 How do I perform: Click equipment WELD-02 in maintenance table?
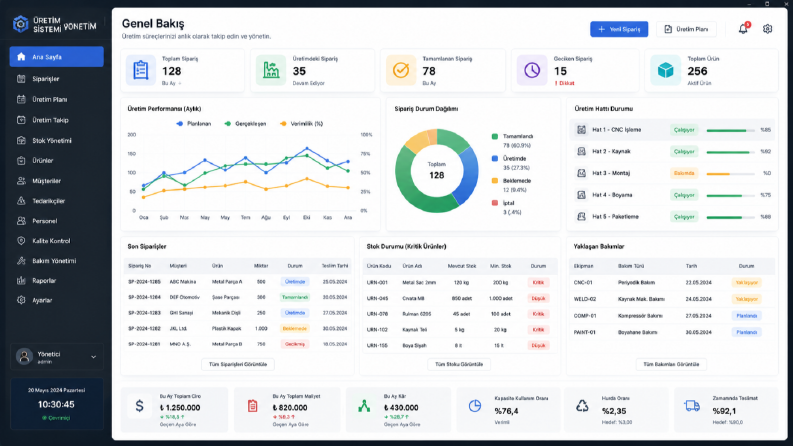[585, 299]
